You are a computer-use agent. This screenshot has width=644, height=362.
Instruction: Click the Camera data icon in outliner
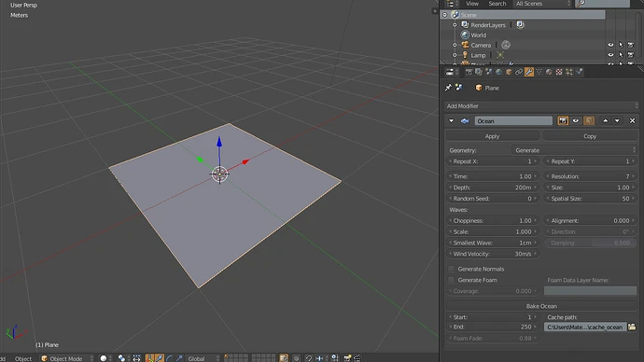click(x=506, y=45)
